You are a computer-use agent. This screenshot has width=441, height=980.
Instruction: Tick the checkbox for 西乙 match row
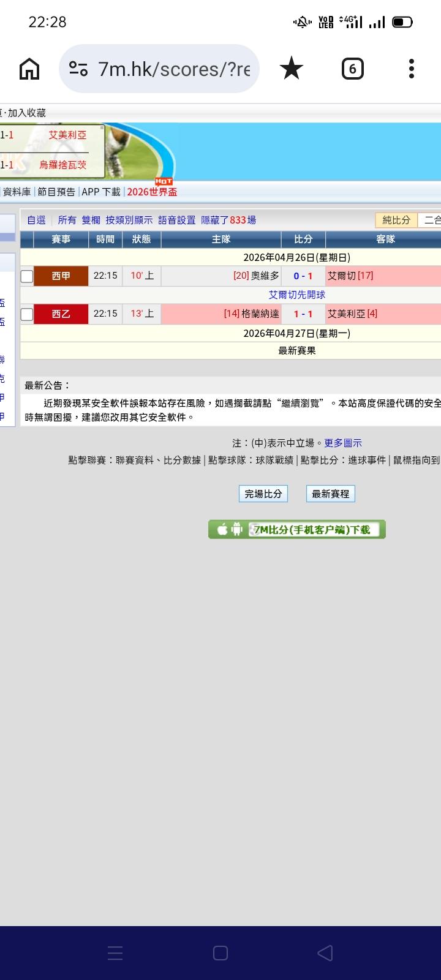point(27,314)
